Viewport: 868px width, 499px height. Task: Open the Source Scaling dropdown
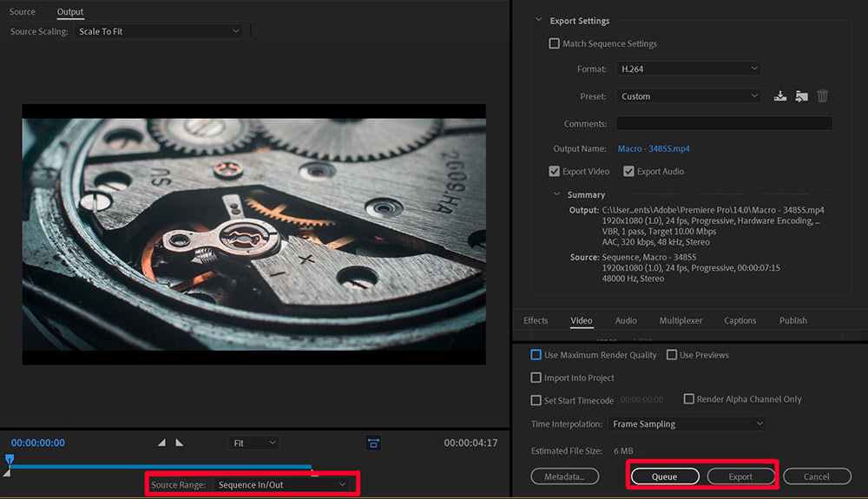pyautogui.click(x=158, y=31)
